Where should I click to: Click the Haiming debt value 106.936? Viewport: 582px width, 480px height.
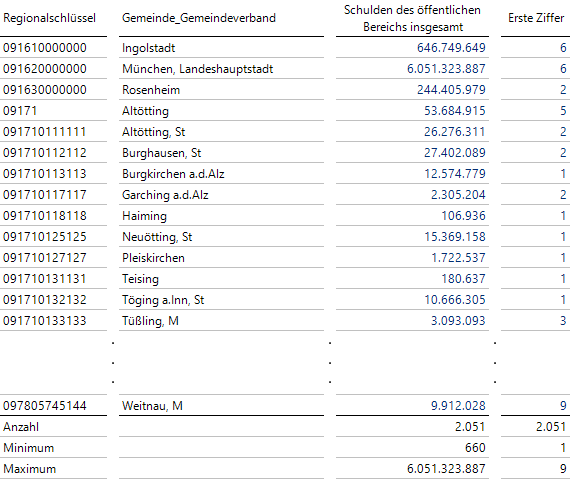463,216
